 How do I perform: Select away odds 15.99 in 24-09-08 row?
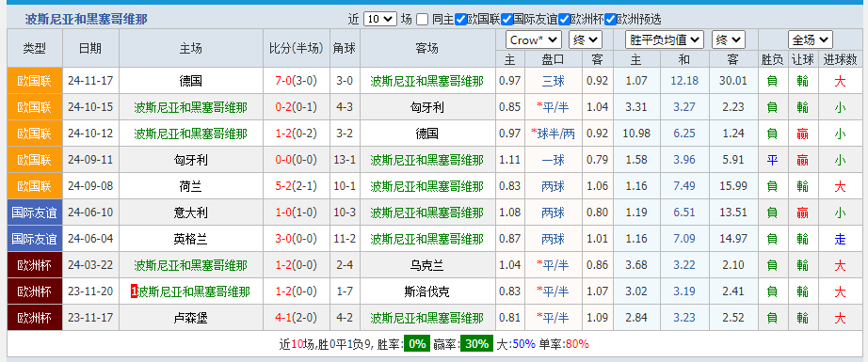click(733, 186)
